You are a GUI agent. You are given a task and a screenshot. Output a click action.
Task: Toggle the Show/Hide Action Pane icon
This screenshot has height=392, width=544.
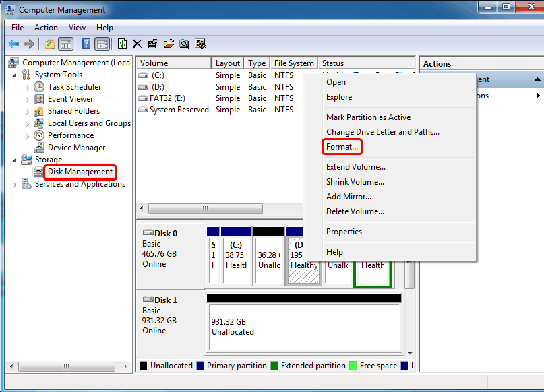102,44
